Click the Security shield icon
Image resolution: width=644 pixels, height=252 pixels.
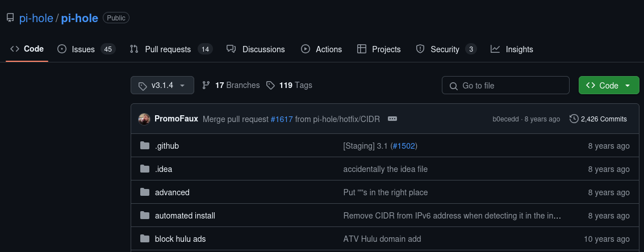tap(420, 49)
